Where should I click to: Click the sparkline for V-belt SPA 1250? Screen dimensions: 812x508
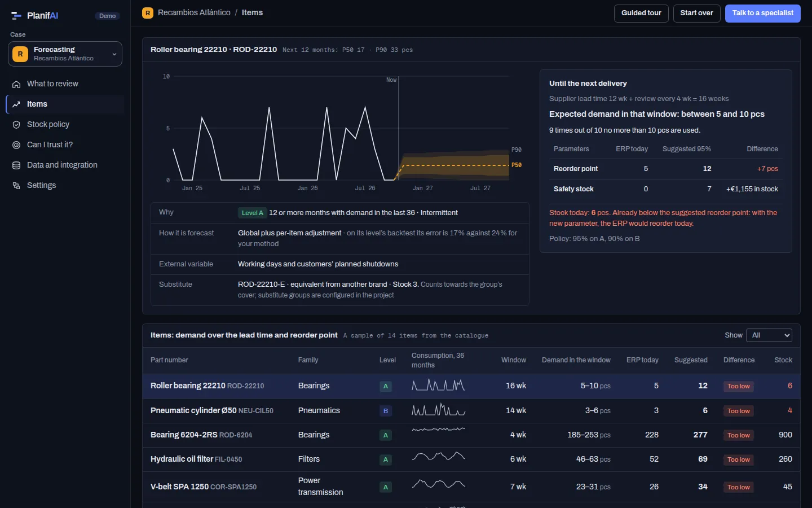[x=439, y=484]
